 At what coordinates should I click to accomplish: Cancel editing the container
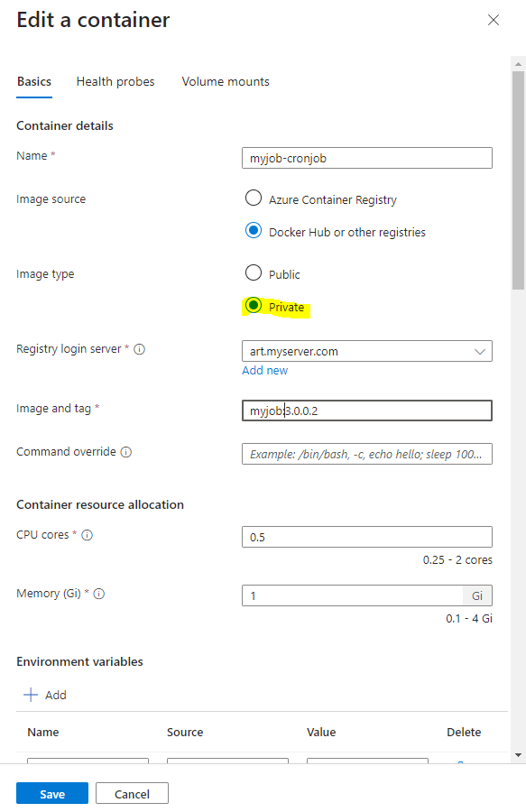pos(132,793)
